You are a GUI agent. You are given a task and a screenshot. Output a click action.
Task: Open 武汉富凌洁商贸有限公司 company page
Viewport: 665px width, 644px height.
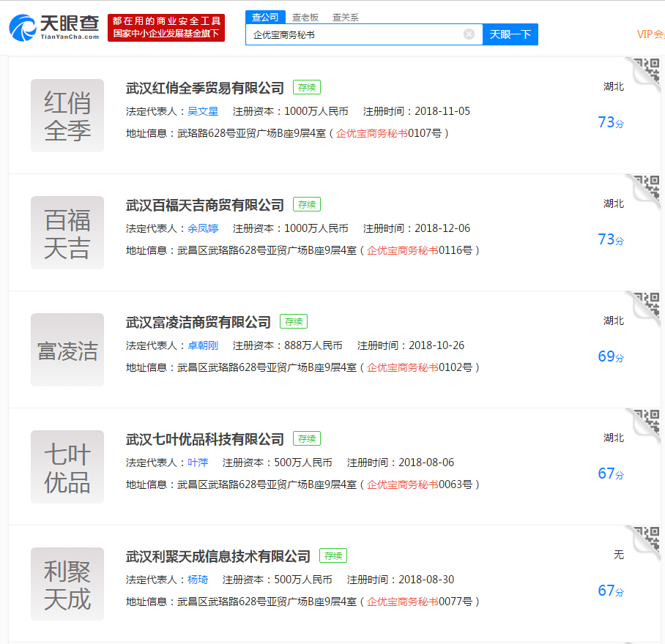[198, 322]
